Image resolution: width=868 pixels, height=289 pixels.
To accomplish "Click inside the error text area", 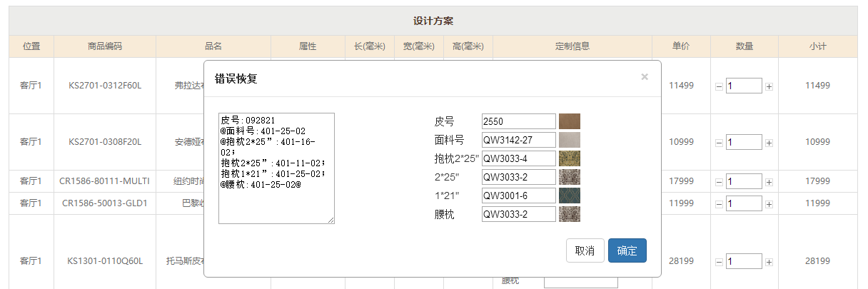I will click(276, 168).
